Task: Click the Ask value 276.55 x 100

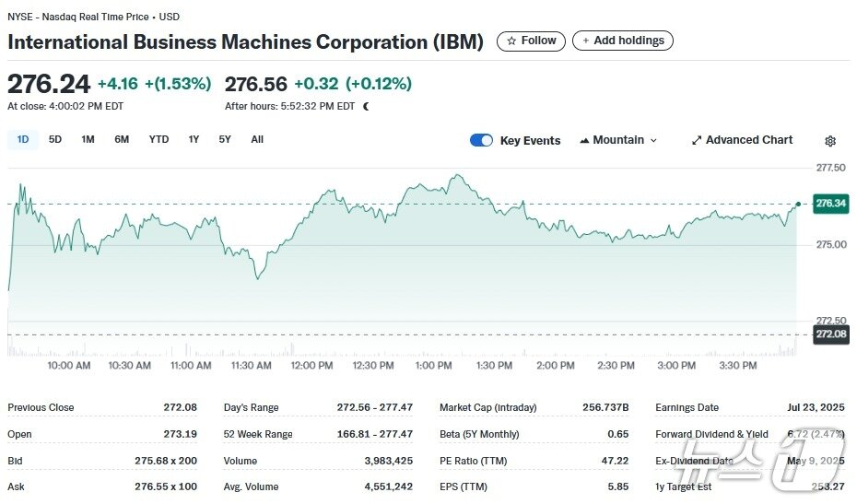Action: pos(166,486)
